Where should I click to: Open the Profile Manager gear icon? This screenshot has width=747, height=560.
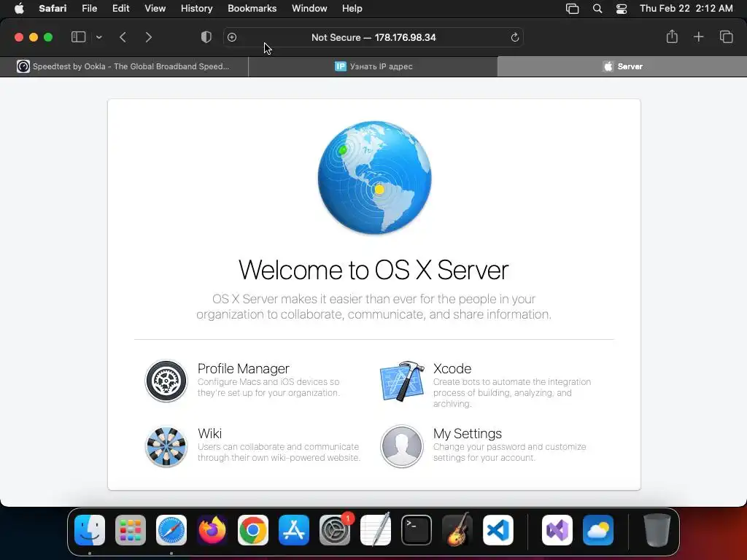[166, 381]
